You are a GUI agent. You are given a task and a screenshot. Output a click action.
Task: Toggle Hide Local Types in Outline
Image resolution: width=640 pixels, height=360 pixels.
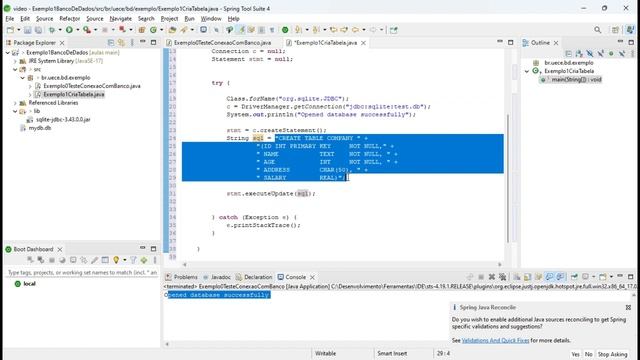point(622,53)
